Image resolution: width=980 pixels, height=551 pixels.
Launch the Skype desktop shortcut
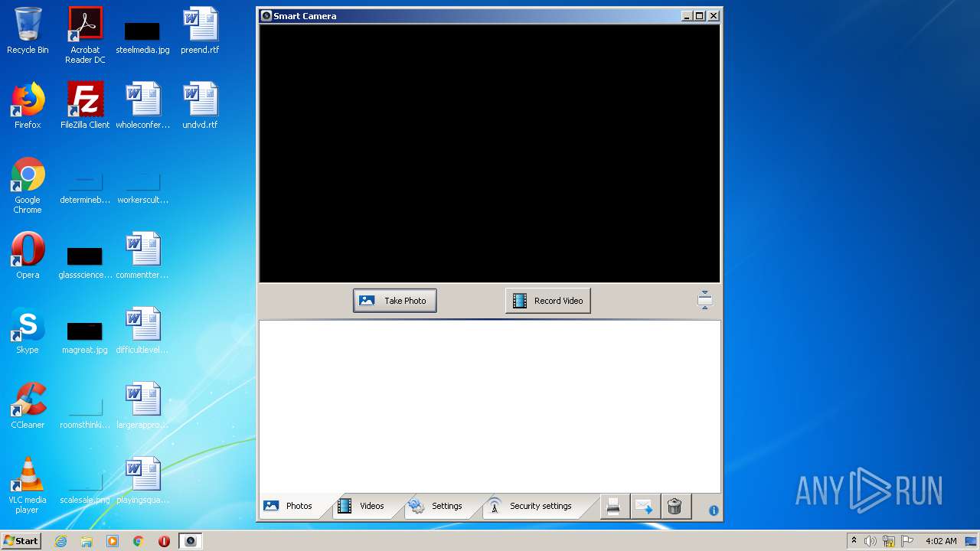pyautogui.click(x=28, y=331)
